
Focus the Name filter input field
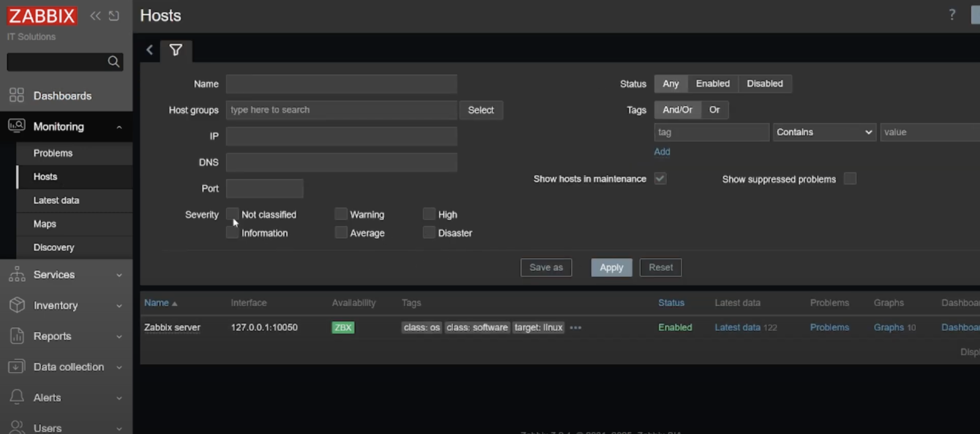pyautogui.click(x=342, y=84)
